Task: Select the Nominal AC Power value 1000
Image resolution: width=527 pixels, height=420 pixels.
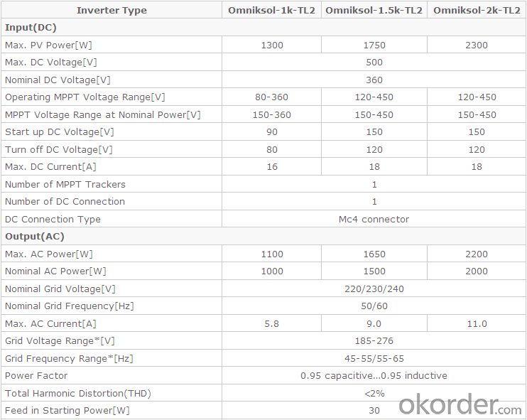Action: 272,271
